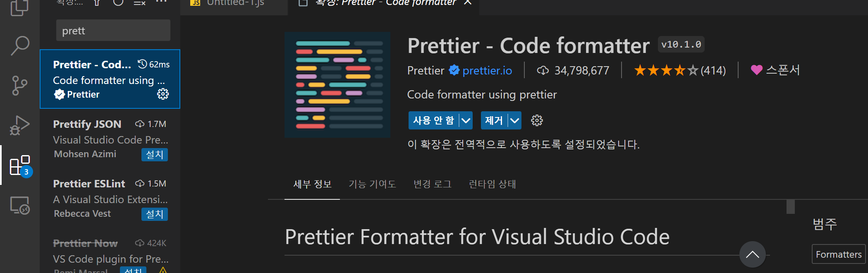Click the Formatters category tag
Image resolution: width=868 pixels, height=273 pixels.
839,254
